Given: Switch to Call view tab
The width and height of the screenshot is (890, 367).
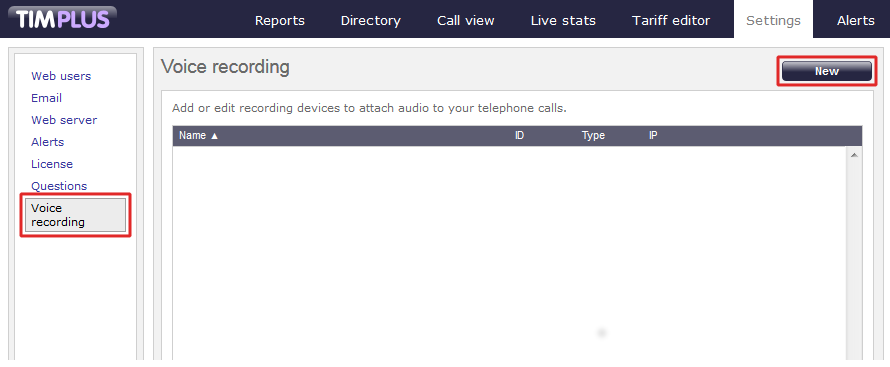Looking at the screenshot, I should point(465,20).
